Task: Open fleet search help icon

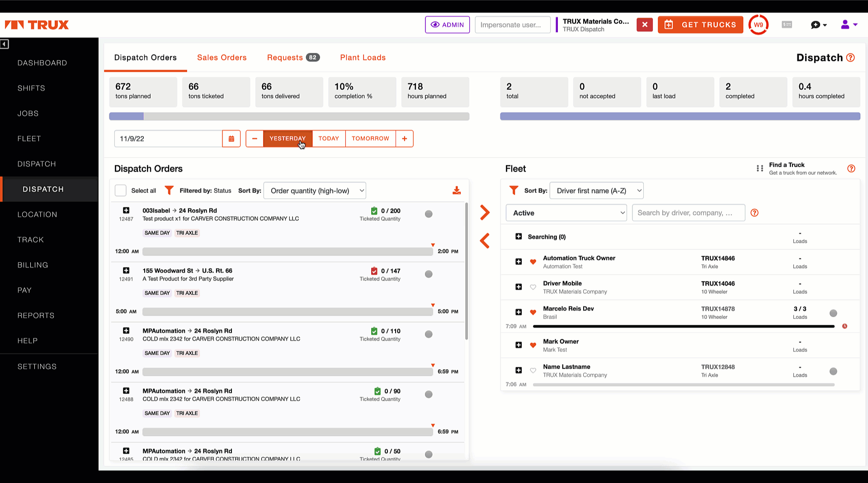Action: point(755,213)
